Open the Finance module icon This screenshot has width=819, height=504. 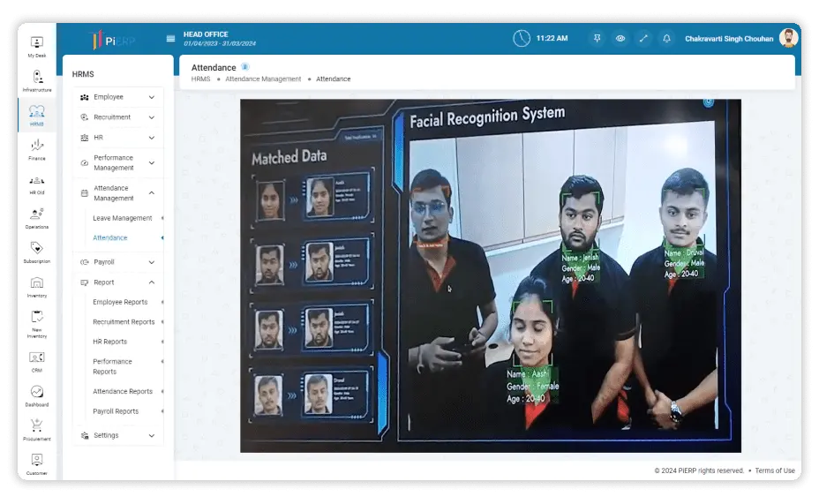(36, 150)
